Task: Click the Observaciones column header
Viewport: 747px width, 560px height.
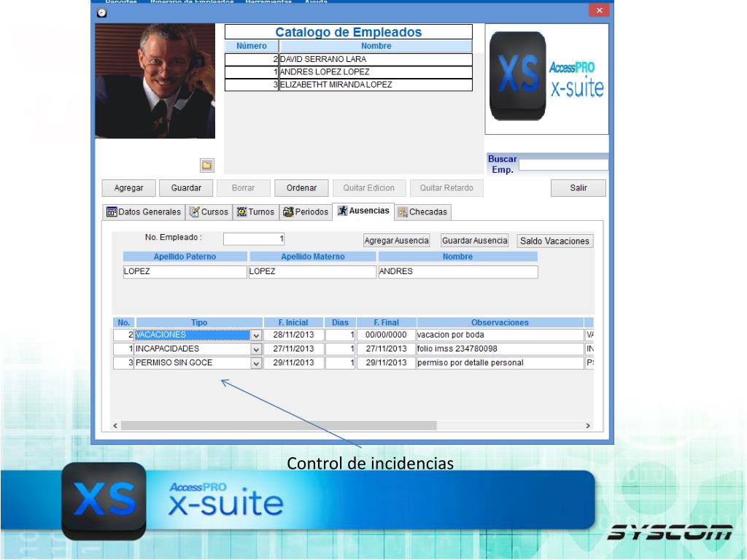Action: click(500, 322)
